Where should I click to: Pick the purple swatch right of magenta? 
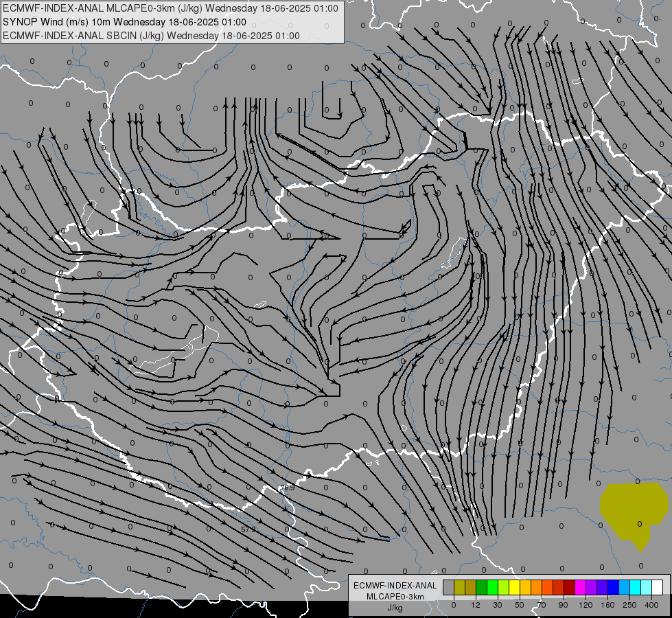[592, 587]
